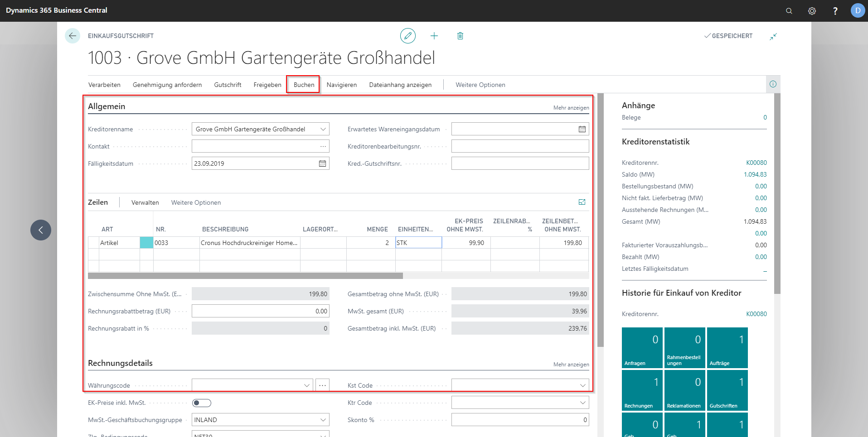Click Kreditorennr. K00080 in Kreditorenstatistik
868x437 pixels.
pyautogui.click(x=756, y=163)
